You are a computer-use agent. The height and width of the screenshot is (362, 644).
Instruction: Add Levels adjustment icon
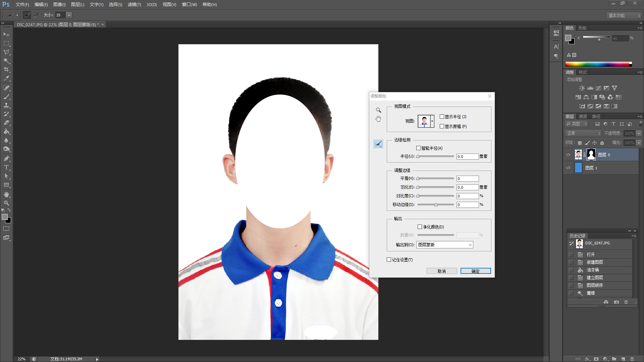tap(590, 88)
